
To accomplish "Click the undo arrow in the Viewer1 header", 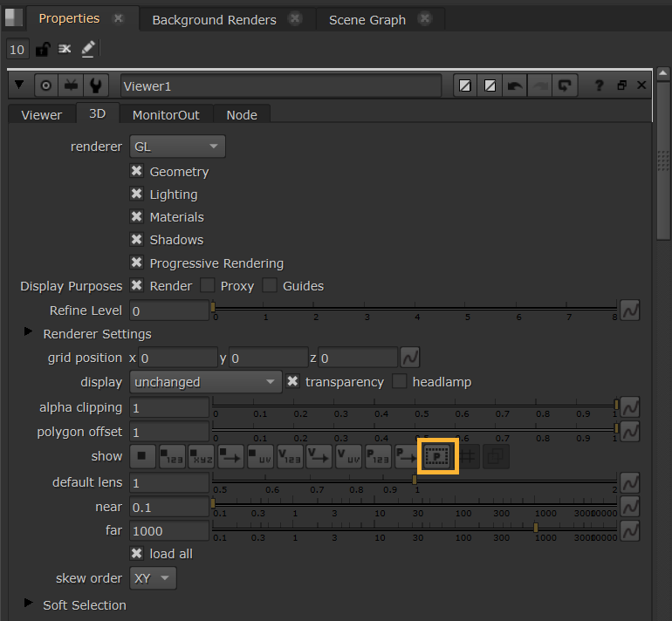I will pyautogui.click(x=516, y=85).
